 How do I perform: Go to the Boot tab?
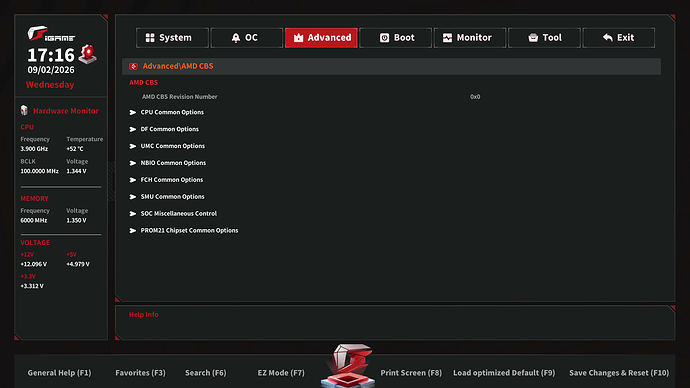point(395,38)
